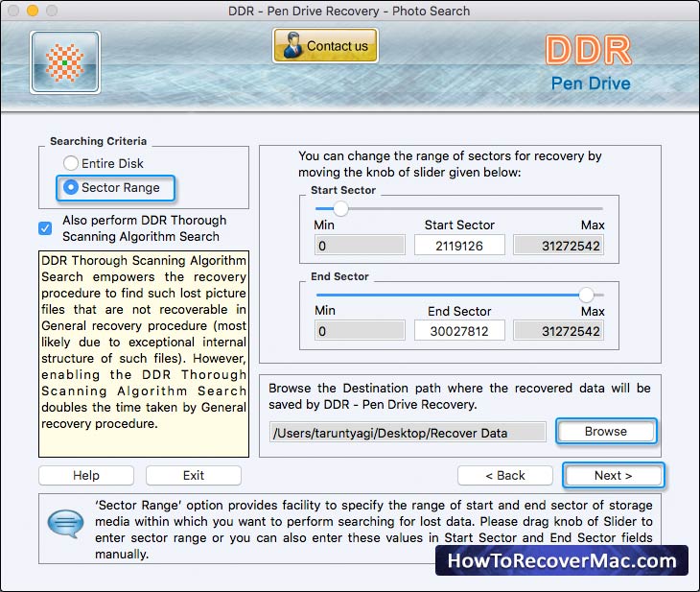
Task: Proceed with the Next > button
Action: point(614,475)
